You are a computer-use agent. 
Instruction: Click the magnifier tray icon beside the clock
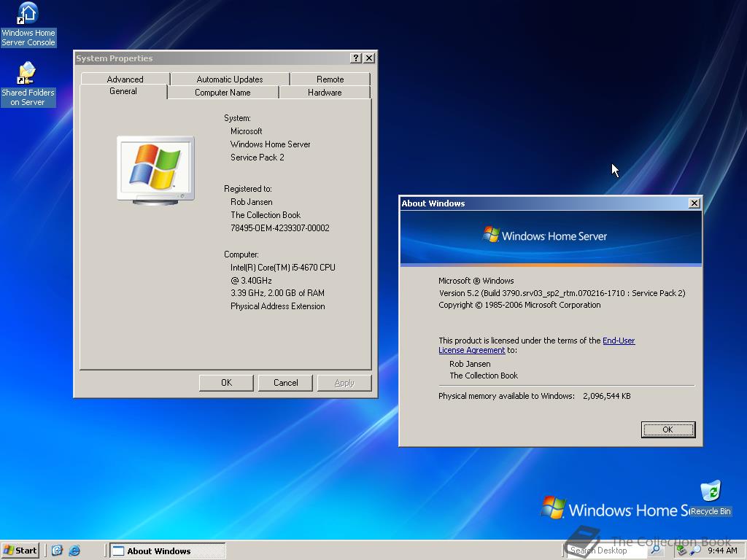coord(695,551)
